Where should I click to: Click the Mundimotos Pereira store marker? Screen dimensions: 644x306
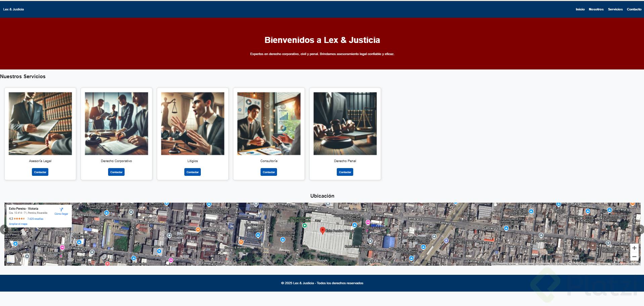tap(411, 258)
